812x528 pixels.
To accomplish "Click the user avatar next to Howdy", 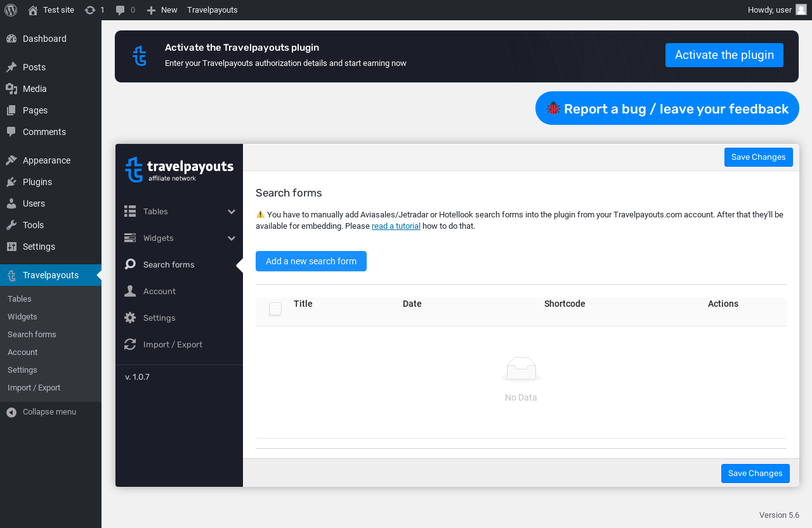I will 801,10.
